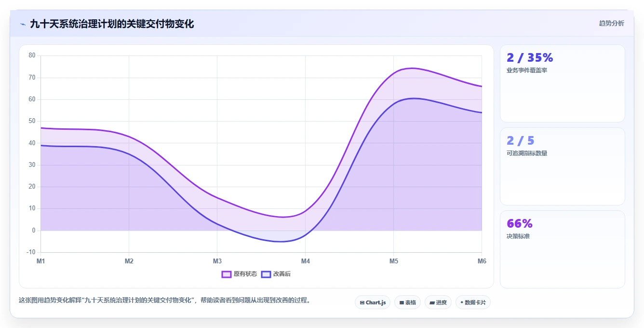The height and width of the screenshot is (328, 644).
Task: Click the chart caption starting 这张图用趋势变化解释
Action: pos(166,300)
